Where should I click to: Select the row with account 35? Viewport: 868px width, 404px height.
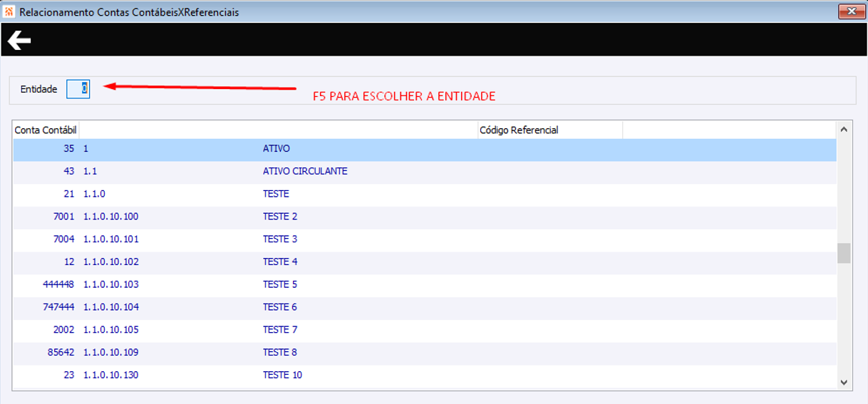(425, 149)
